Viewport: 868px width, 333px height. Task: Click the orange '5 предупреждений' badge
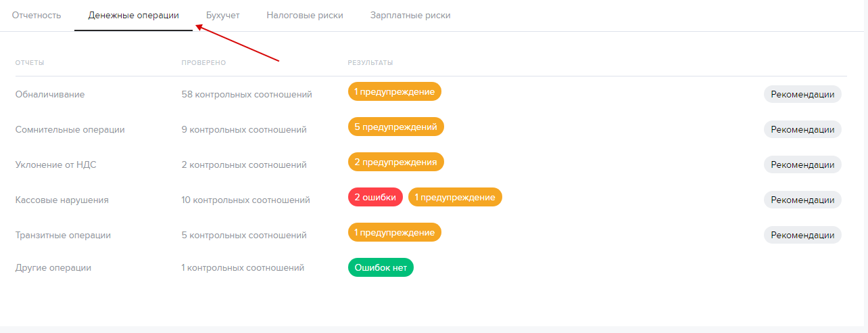(x=395, y=127)
